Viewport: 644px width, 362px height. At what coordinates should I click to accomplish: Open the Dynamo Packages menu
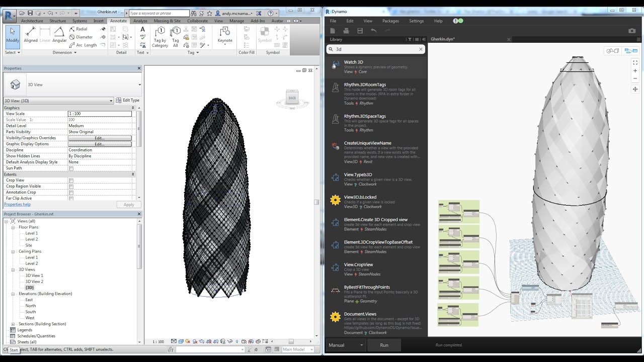pos(390,21)
